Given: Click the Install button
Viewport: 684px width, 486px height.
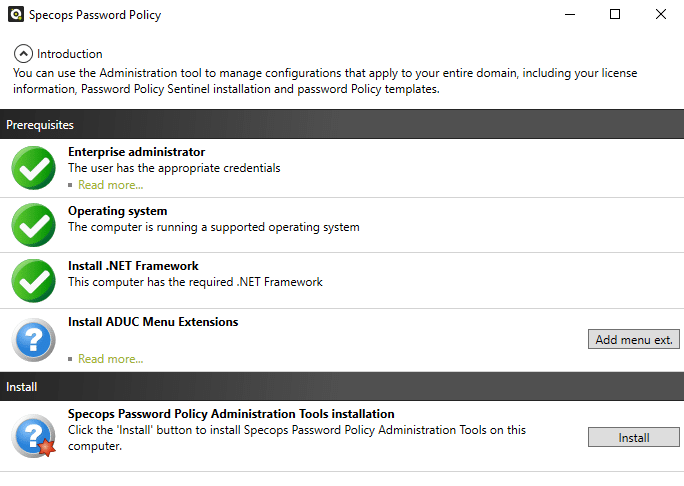Looking at the screenshot, I should [x=634, y=437].
